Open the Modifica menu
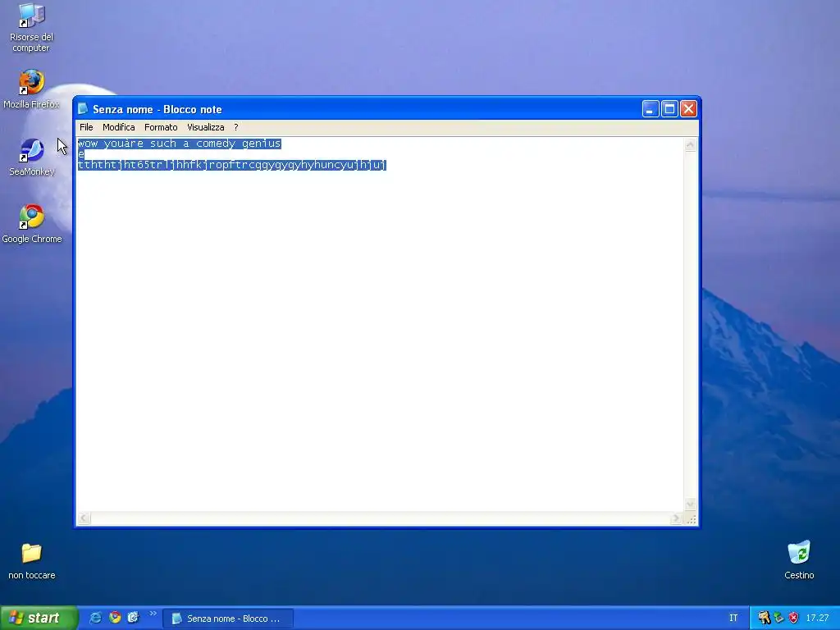840x630 pixels. pos(118,127)
